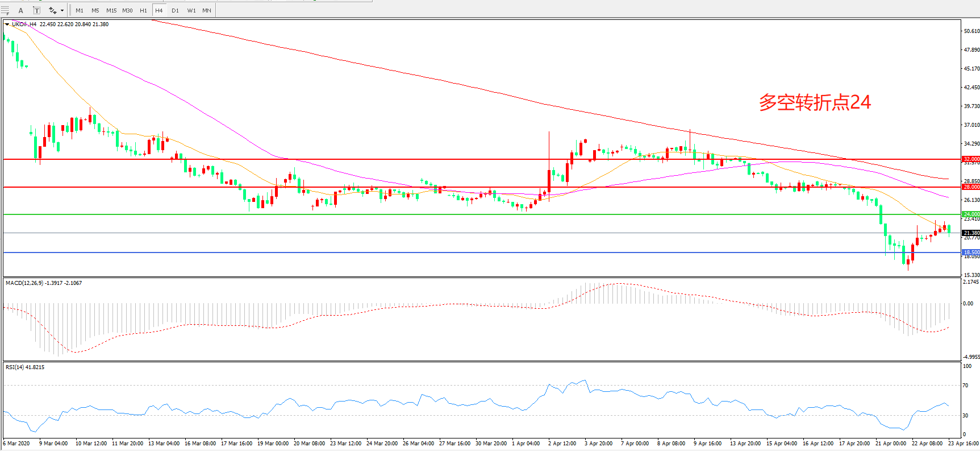The image size is (980, 451).
Task: Switch to D1 timeframe
Action: 175,10
